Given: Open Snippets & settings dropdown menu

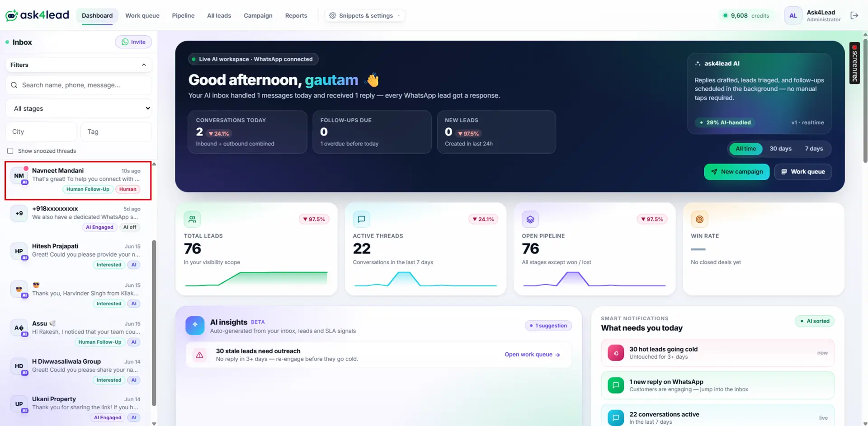Looking at the screenshot, I should [364, 15].
